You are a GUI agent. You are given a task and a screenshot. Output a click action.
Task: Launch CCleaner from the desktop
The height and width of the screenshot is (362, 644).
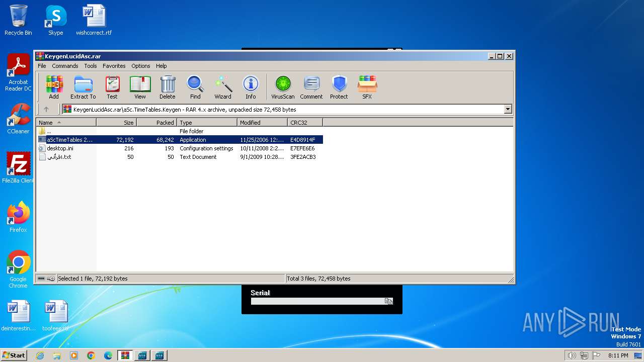point(18,119)
